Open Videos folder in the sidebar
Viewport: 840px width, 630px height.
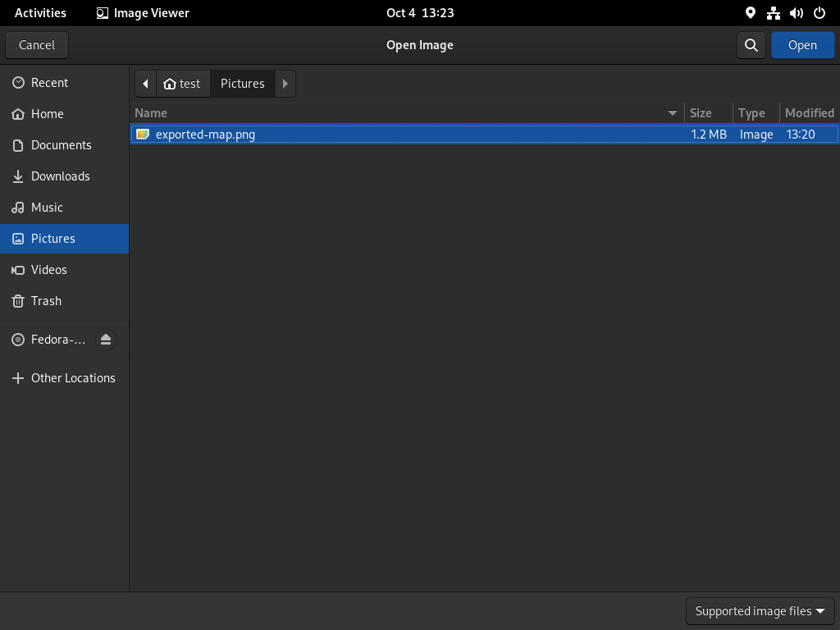(x=64, y=269)
